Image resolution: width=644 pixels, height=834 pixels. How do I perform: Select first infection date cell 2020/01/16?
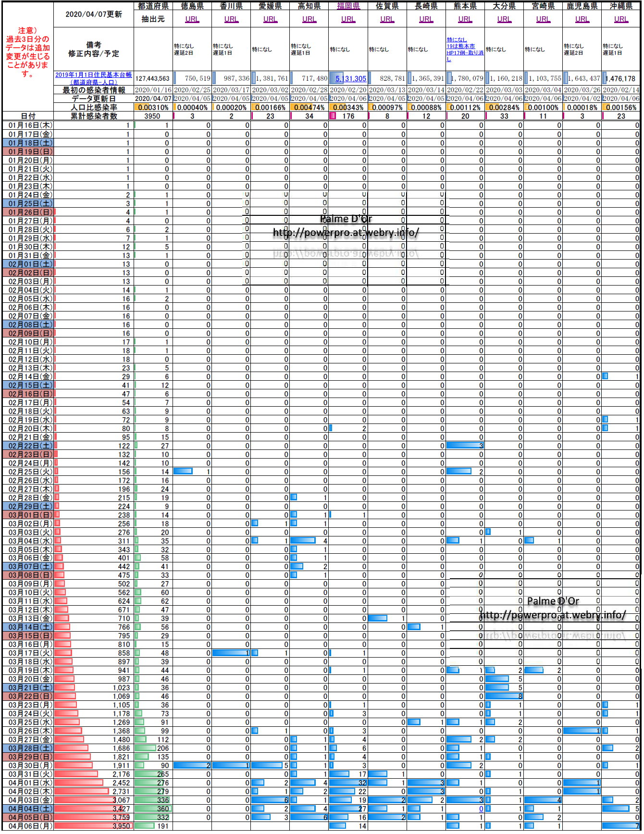click(x=153, y=90)
